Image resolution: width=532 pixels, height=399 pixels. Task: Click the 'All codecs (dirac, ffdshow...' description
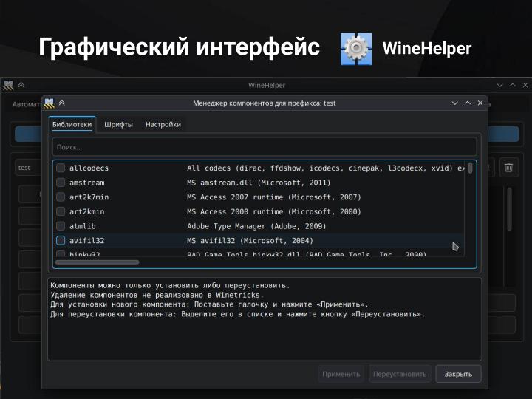[x=326, y=168]
